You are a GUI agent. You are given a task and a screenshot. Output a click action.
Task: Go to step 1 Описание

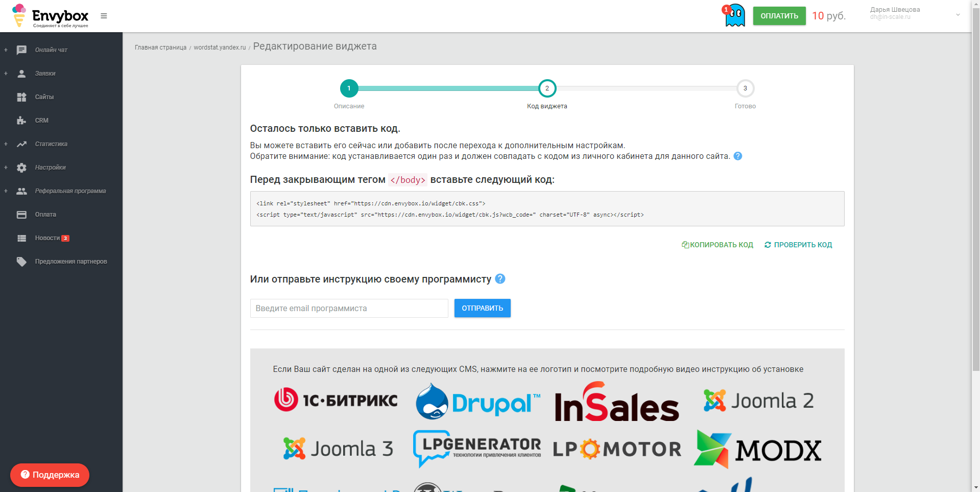pyautogui.click(x=349, y=88)
